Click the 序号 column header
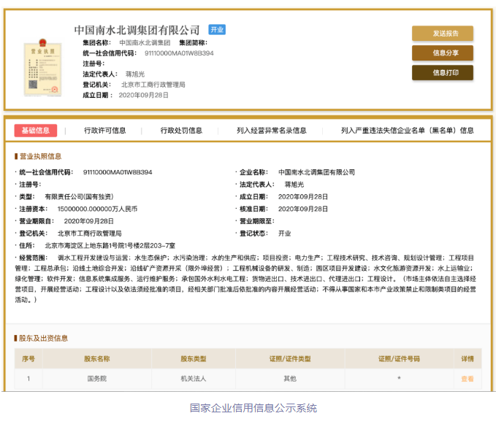The width and height of the screenshot is (504, 424). tap(28, 359)
